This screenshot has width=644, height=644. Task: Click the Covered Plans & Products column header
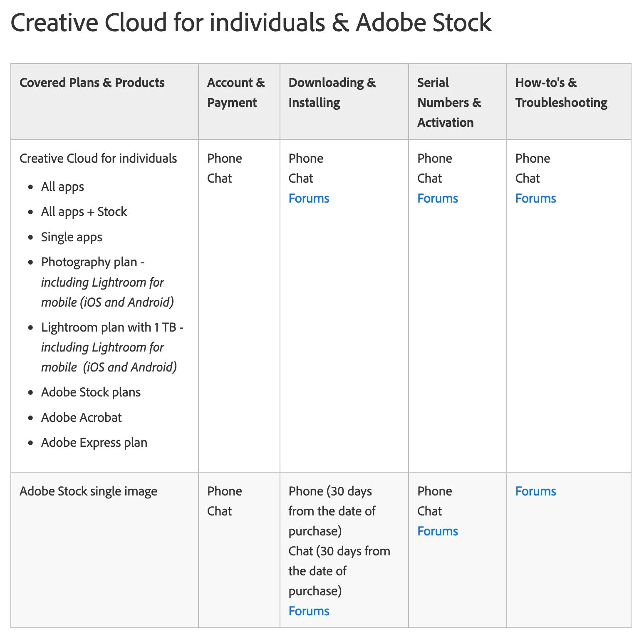click(x=92, y=83)
